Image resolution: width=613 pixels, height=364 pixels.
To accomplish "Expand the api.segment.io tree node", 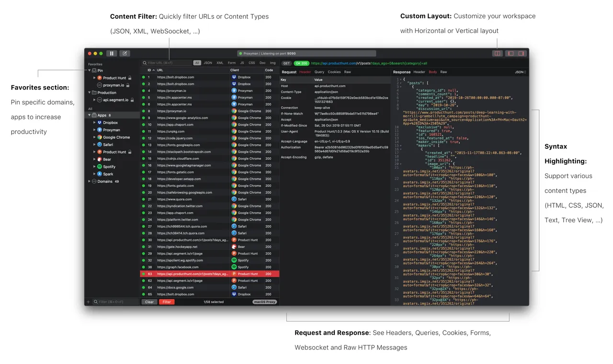I will pyautogui.click(x=94, y=100).
